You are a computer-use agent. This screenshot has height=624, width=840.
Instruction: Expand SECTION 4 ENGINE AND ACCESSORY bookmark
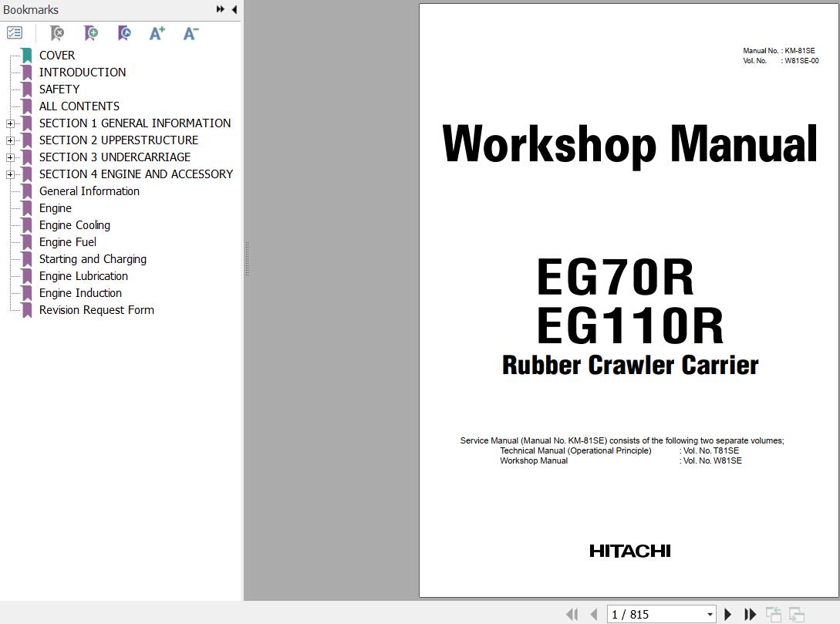10,174
